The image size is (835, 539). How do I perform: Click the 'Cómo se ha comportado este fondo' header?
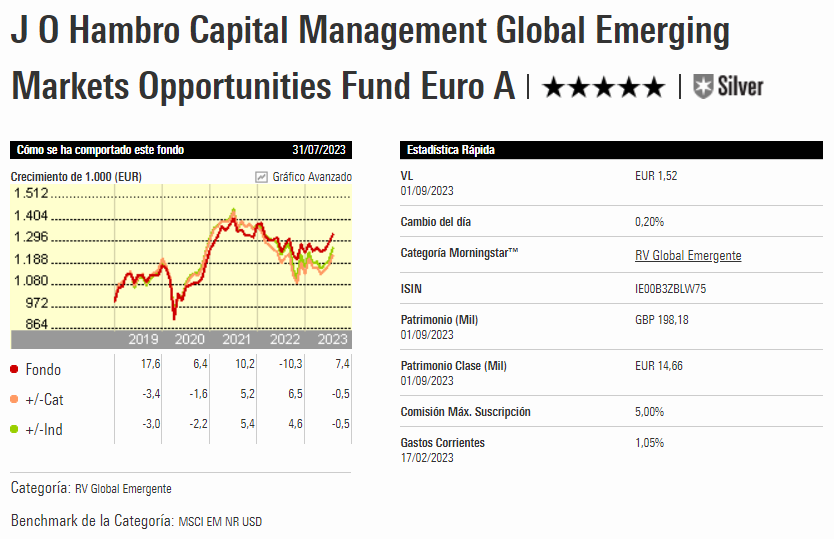coord(100,150)
